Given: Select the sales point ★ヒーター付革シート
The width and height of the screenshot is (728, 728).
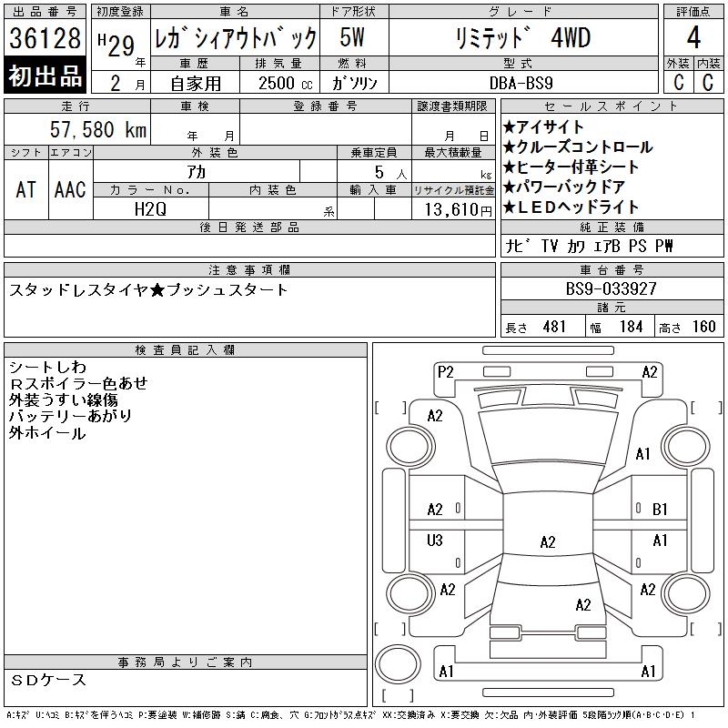Looking at the screenshot, I should (x=571, y=167).
